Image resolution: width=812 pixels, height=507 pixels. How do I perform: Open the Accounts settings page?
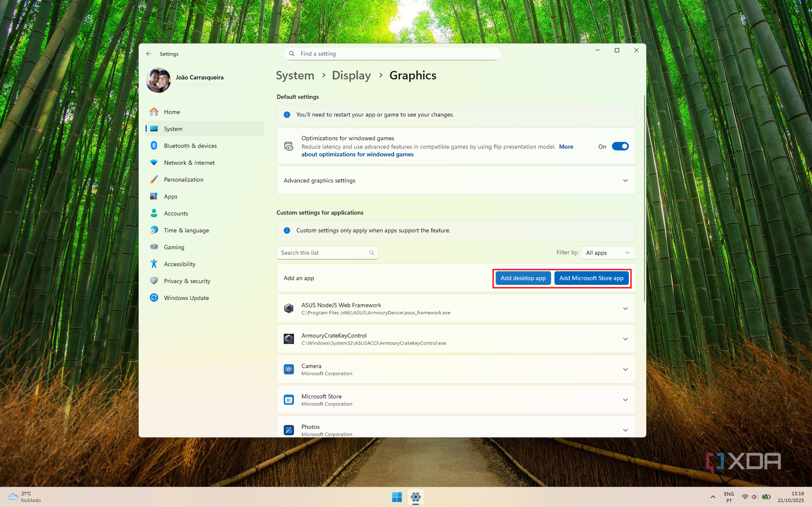[175, 213]
